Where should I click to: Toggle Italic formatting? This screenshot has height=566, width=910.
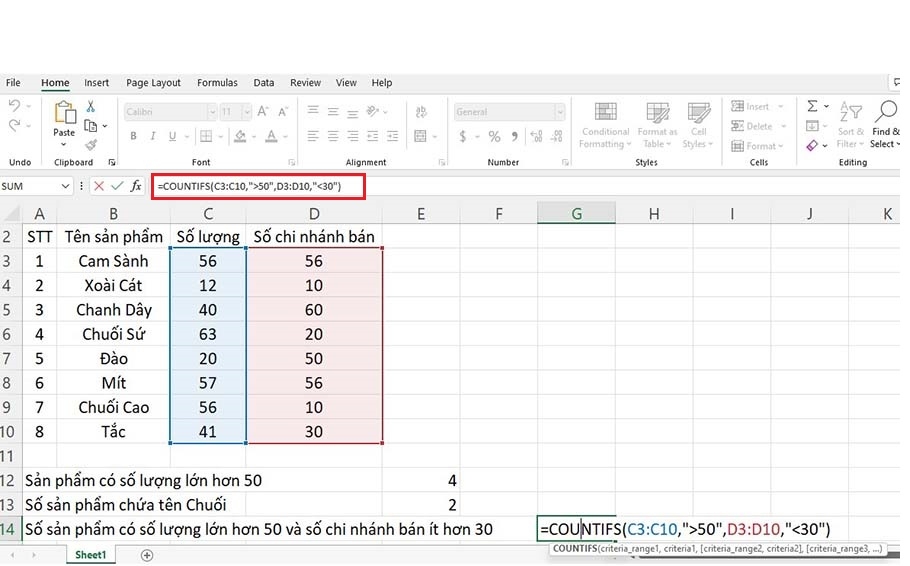[x=153, y=136]
